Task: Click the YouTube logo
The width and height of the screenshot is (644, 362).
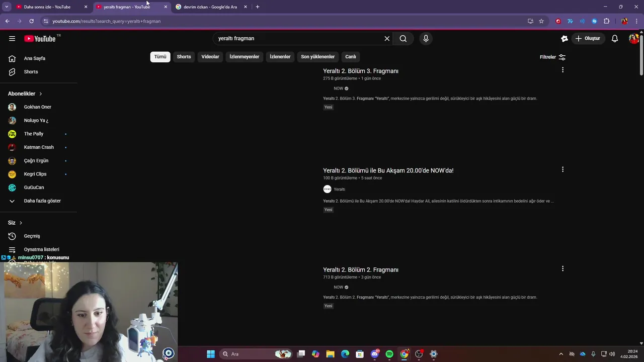Action: point(40,39)
